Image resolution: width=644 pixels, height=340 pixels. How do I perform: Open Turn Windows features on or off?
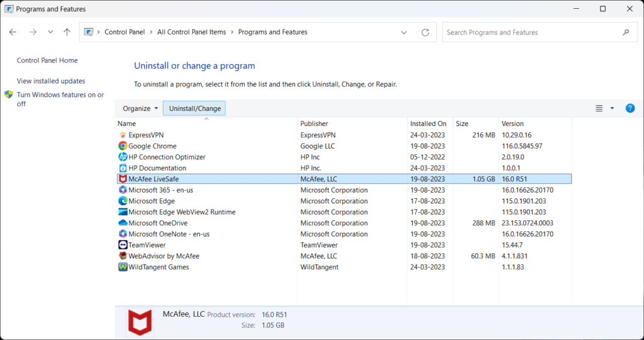[60, 99]
